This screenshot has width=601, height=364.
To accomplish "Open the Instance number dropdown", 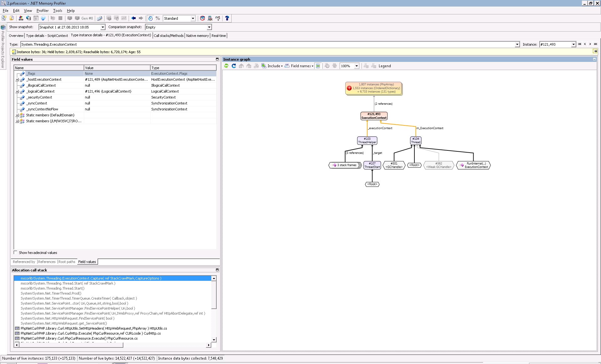I will click(573, 44).
